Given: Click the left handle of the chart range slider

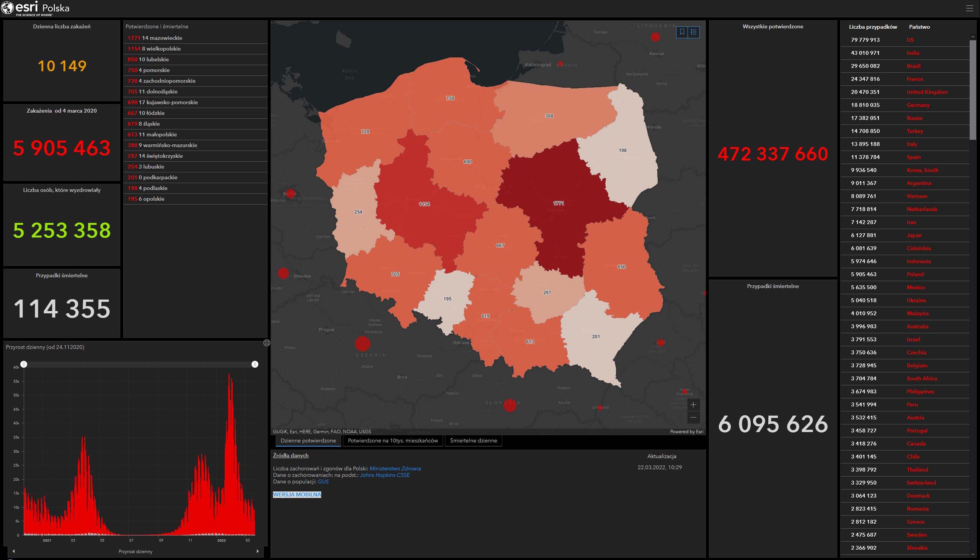Looking at the screenshot, I should tap(24, 364).
